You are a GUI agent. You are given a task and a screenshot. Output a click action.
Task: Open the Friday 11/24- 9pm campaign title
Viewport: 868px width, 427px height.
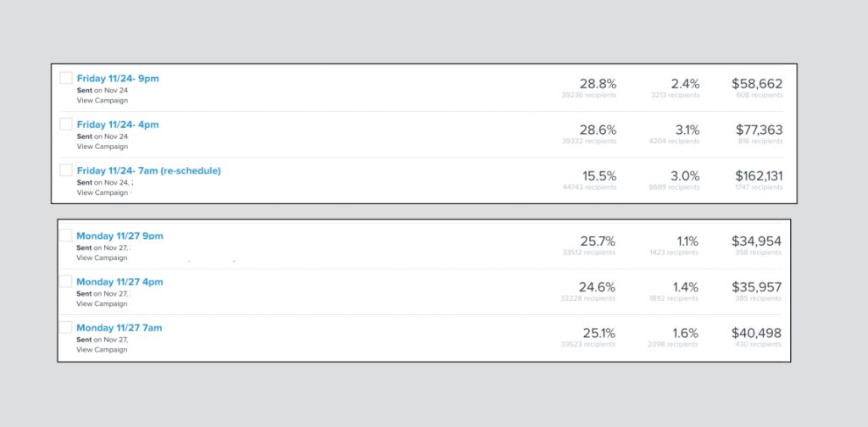(118, 78)
